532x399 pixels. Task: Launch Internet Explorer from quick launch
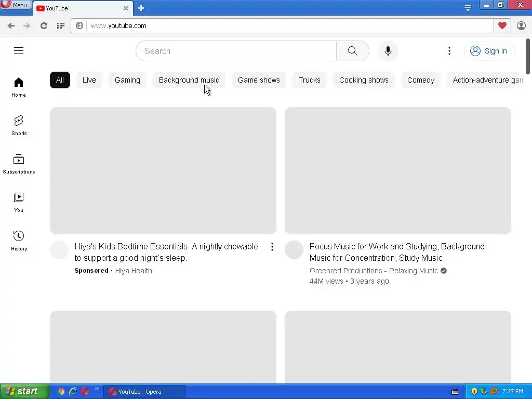73,392
